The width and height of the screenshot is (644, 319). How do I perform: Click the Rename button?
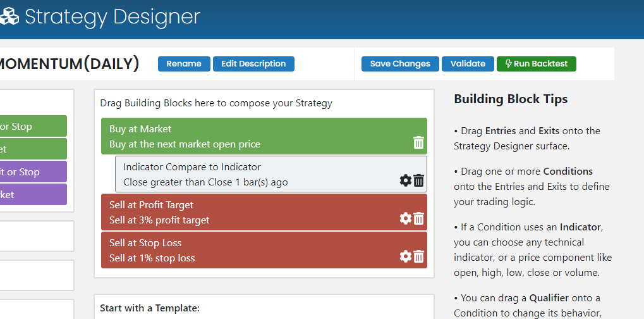coord(184,64)
